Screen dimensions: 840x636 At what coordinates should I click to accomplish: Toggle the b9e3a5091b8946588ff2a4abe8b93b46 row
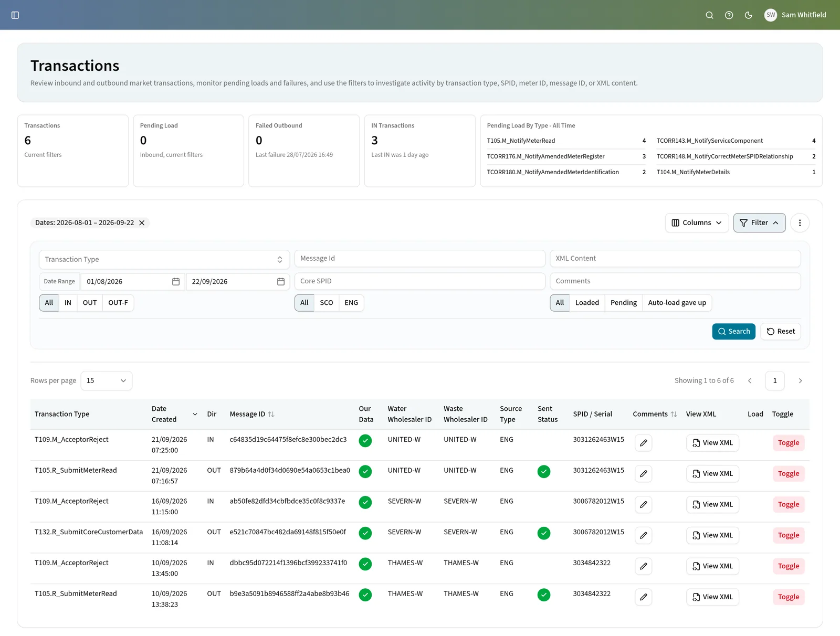pyautogui.click(x=789, y=597)
